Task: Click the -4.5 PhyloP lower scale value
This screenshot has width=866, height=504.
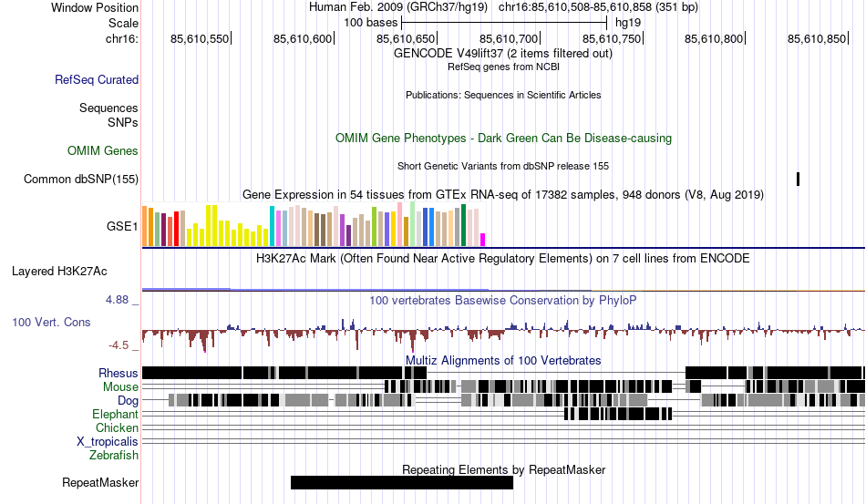Action: pos(119,345)
